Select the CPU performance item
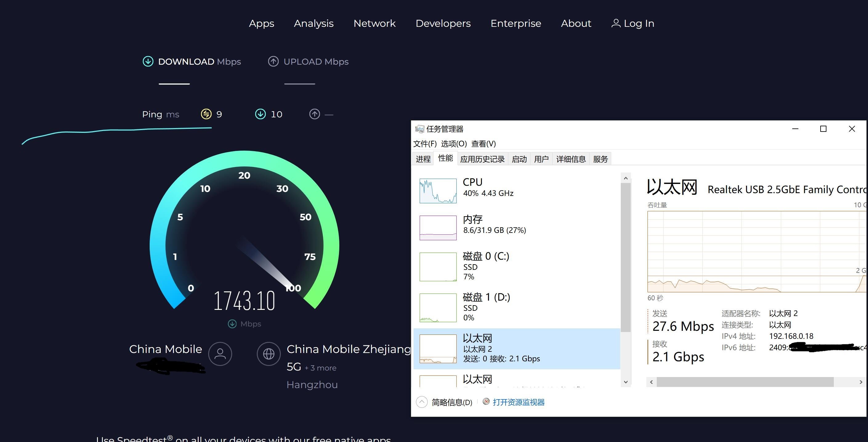The height and width of the screenshot is (442, 868). click(x=517, y=190)
